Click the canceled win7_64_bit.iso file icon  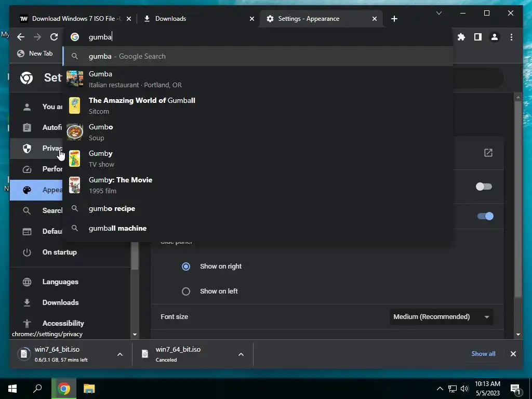(x=145, y=354)
